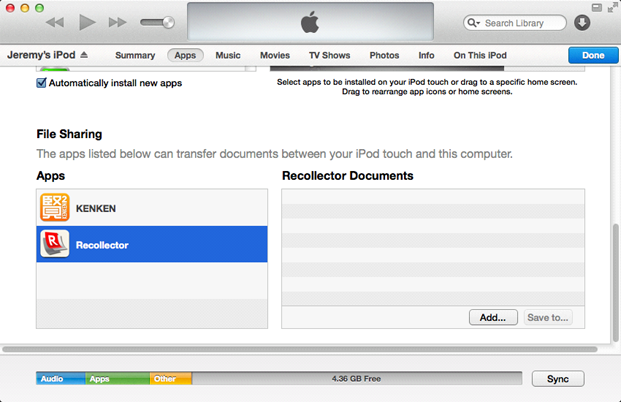Open the search magnifier dropdown

[473, 23]
